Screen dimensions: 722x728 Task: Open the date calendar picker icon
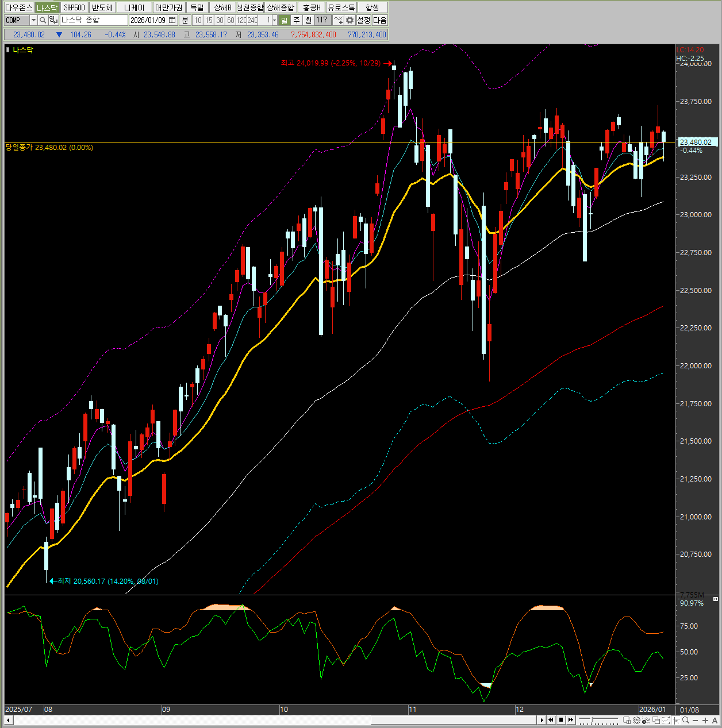click(172, 20)
